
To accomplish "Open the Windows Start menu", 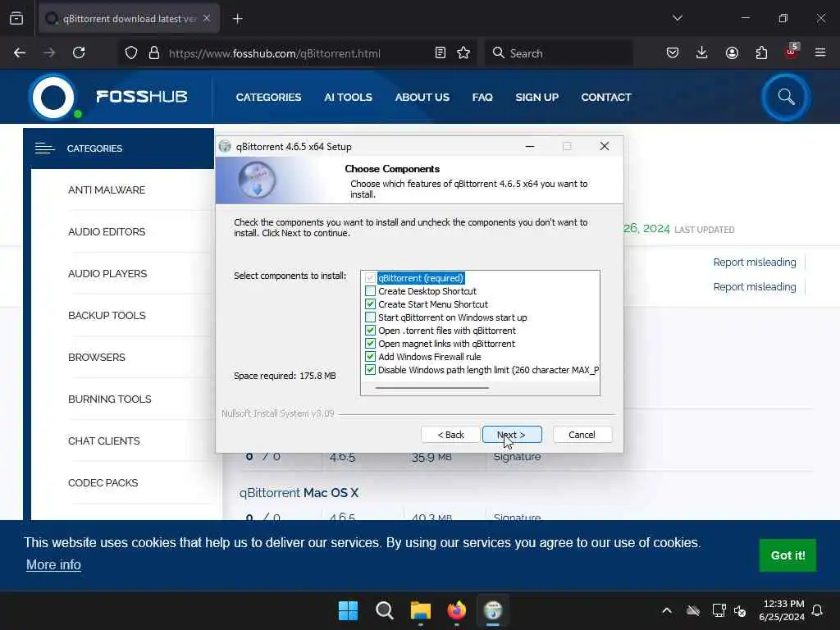I will tap(348, 610).
